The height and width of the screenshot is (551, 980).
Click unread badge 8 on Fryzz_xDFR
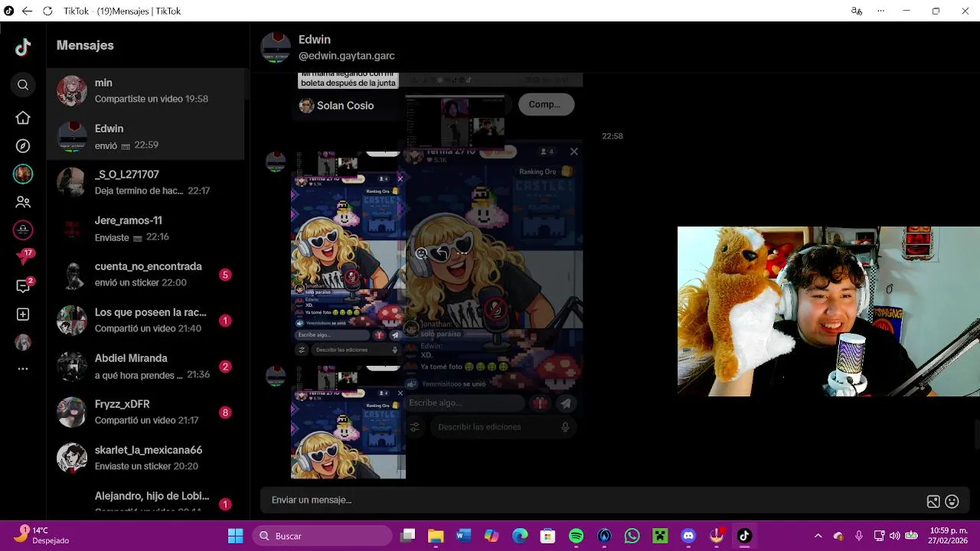[225, 412]
